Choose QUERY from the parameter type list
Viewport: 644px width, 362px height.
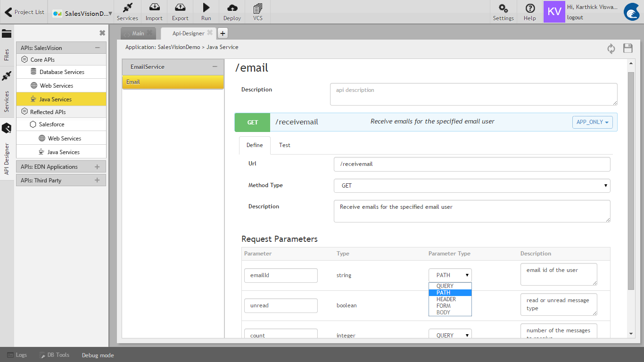(450, 286)
